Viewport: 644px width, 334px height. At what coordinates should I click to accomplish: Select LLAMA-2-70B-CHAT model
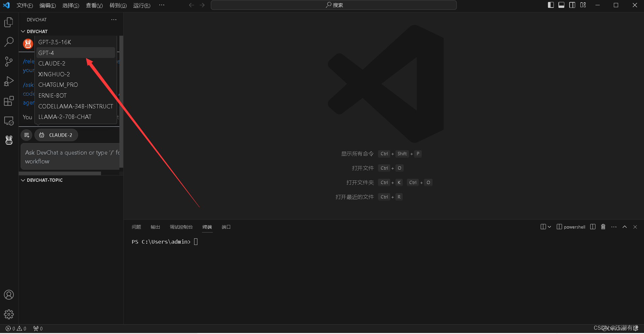pyautogui.click(x=76, y=117)
